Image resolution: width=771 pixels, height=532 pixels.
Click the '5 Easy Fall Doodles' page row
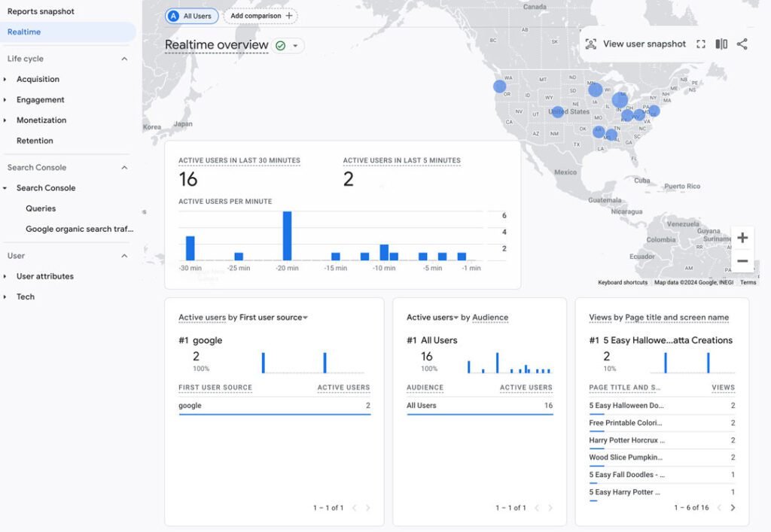coord(662,475)
